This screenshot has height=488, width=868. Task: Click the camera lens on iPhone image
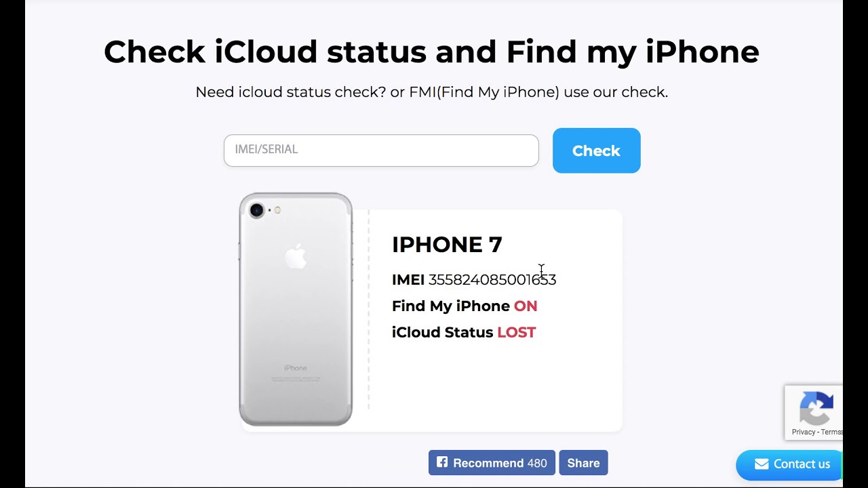(256, 210)
